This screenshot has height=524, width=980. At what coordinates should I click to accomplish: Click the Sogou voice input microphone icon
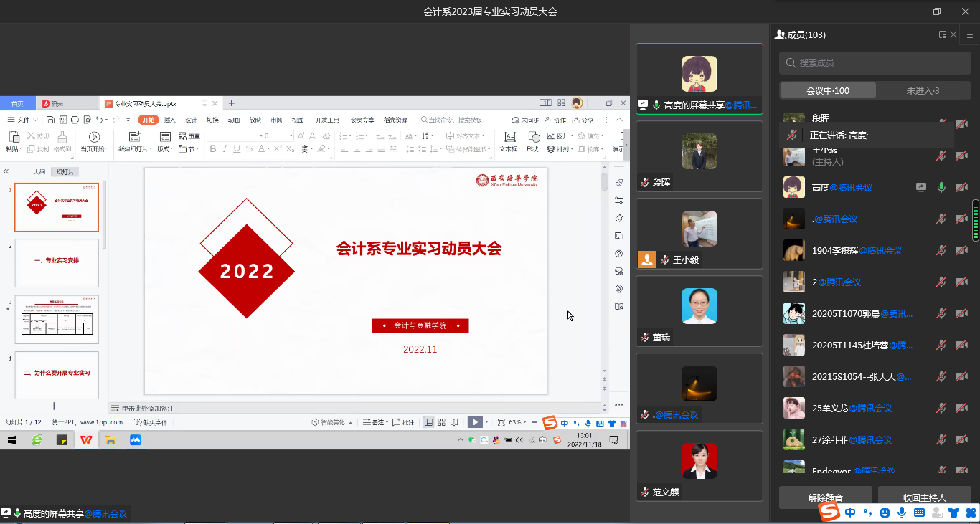(903, 513)
